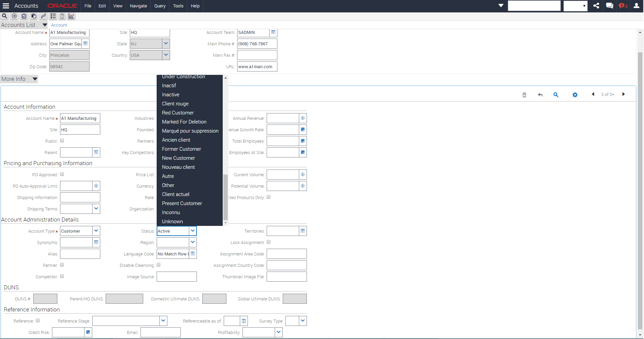The height and width of the screenshot is (339, 644).
Task: Click the chart report toolbar icon
Action: click(71, 16)
